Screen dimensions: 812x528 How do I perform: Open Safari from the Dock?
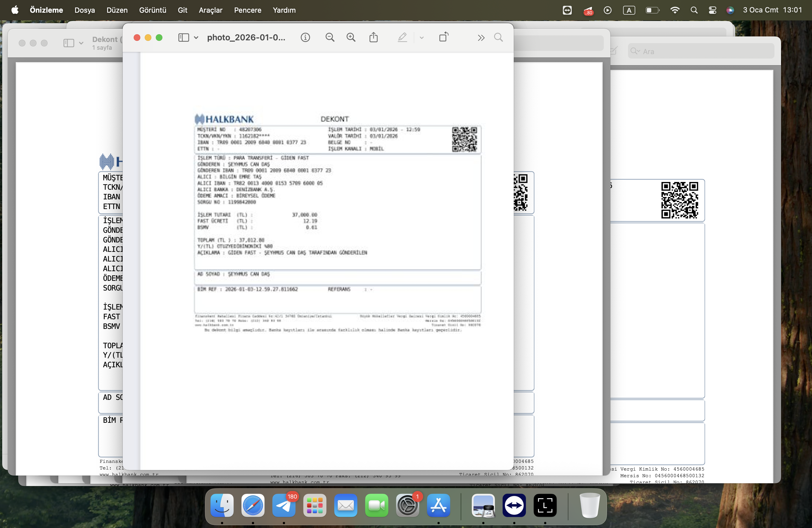click(x=253, y=505)
